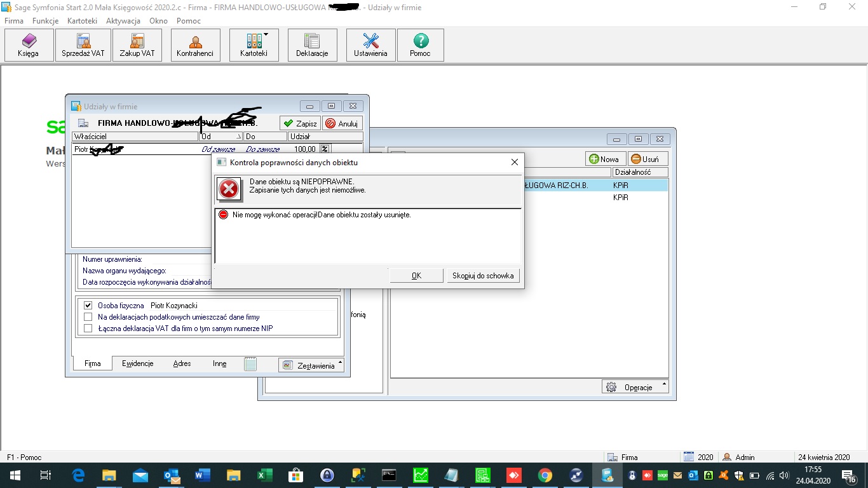
Task: Open the Księga toolbar button
Action: click(x=29, y=45)
